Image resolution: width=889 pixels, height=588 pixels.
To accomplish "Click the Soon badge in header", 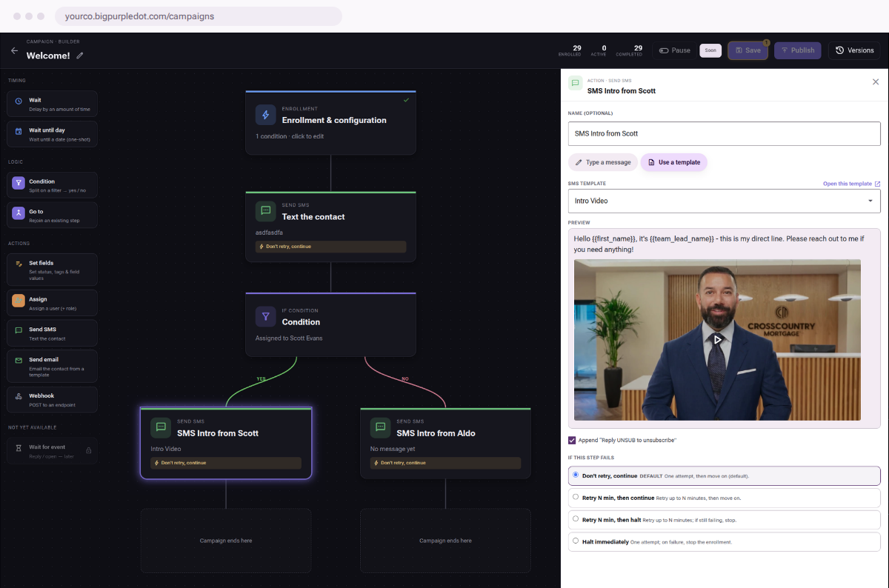I will point(710,50).
